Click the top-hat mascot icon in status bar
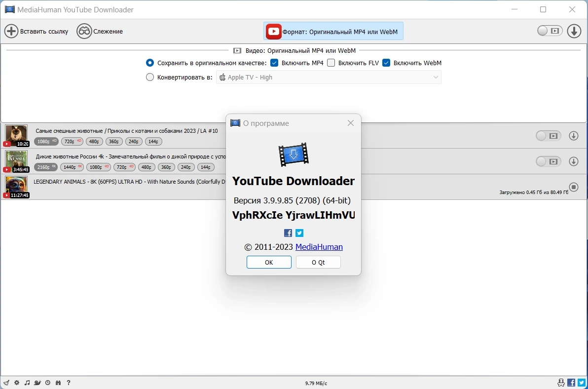Screen dimensions: 588x389 coord(561,383)
